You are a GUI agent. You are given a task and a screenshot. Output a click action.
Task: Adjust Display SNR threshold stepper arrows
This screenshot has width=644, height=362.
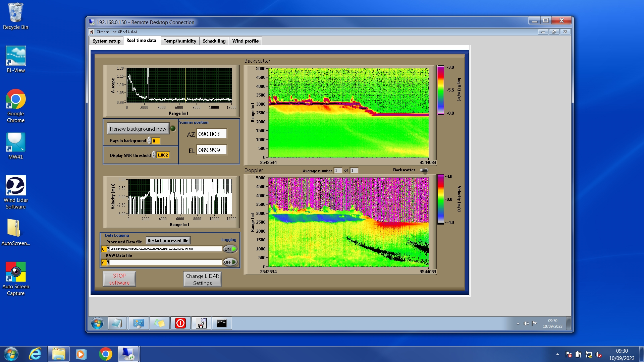[154, 155]
